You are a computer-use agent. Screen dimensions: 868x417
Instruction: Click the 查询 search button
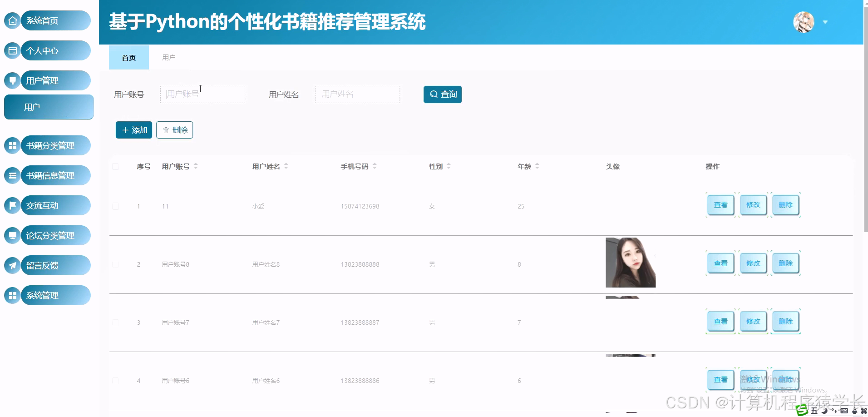(x=443, y=94)
